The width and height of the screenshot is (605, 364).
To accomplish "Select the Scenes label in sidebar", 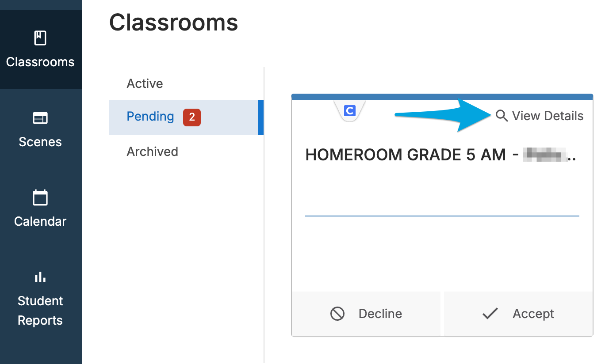I will pos(40,142).
